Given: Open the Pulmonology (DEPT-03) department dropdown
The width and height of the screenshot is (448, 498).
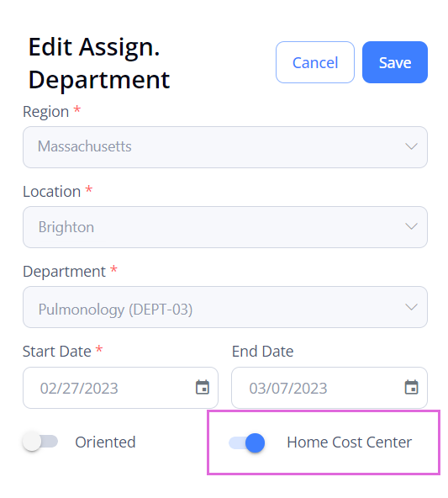Looking at the screenshot, I should click(x=225, y=307).
